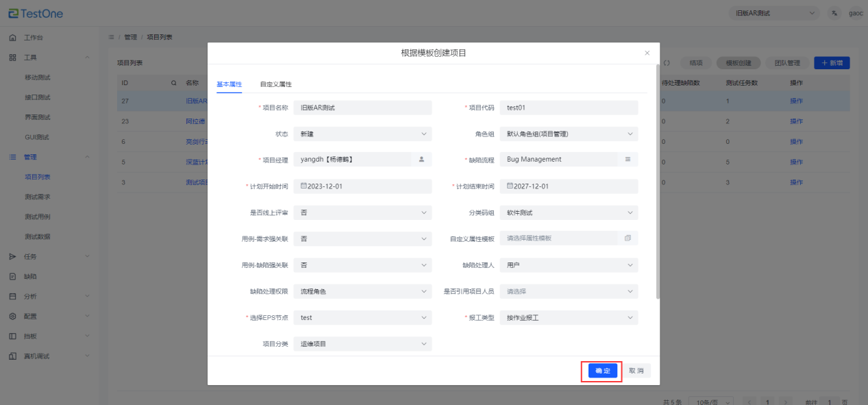Screen dimensions: 868x405
Task: Click the 取消 cancel button
Action: (x=636, y=371)
